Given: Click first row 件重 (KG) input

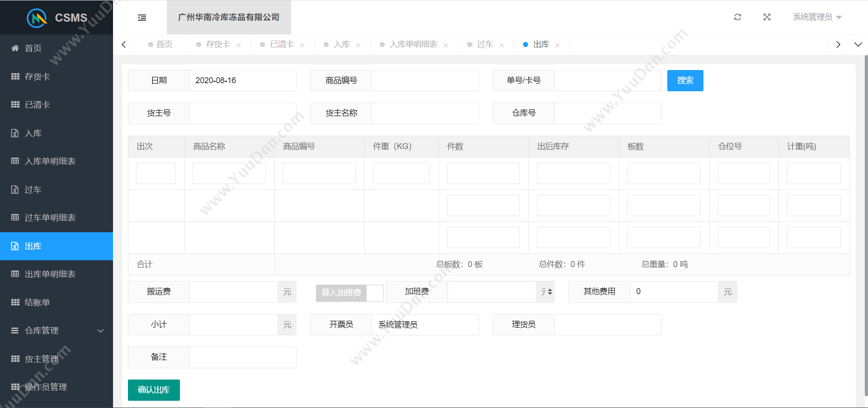Looking at the screenshot, I should point(401,174).
